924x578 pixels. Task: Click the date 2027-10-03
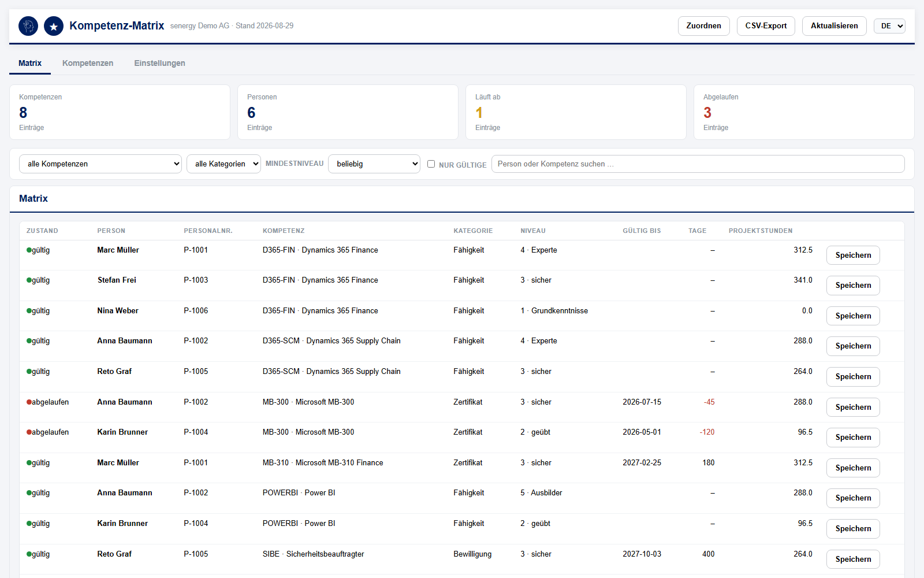tap(642, 554)
